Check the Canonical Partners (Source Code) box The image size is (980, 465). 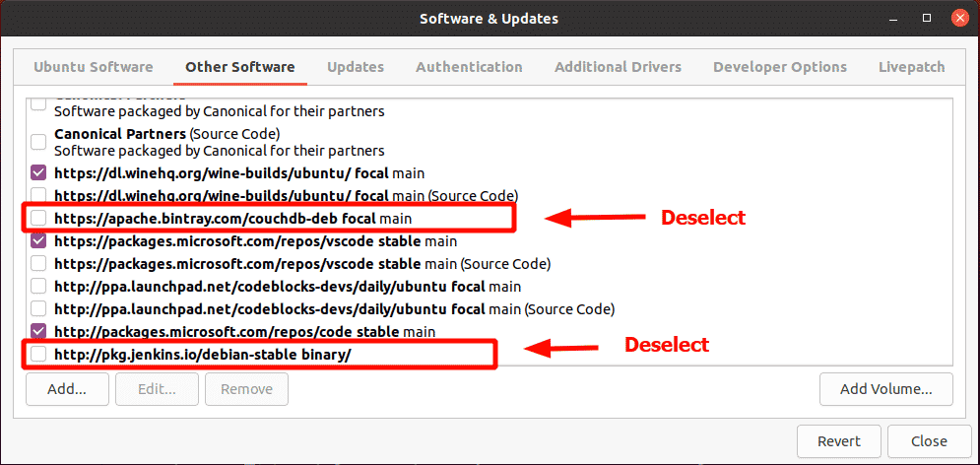pyautogui.click(x=38, y=142)
